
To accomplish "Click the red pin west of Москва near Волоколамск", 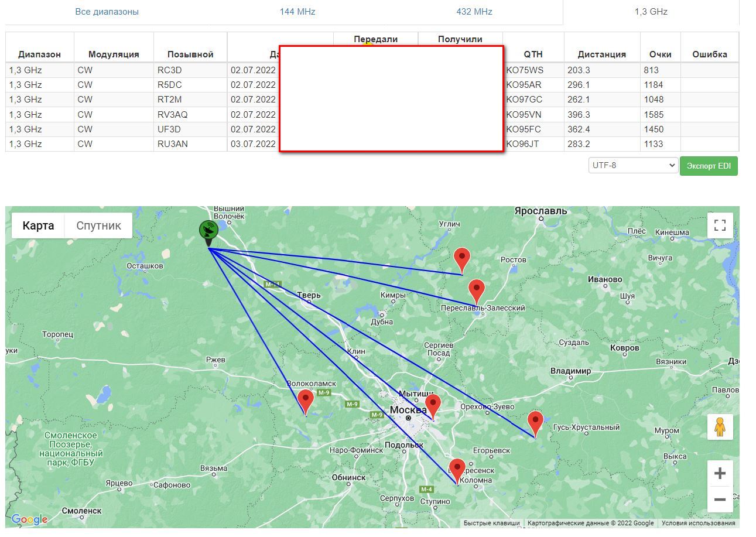I will pyautogui.click(x=305, y=401).
